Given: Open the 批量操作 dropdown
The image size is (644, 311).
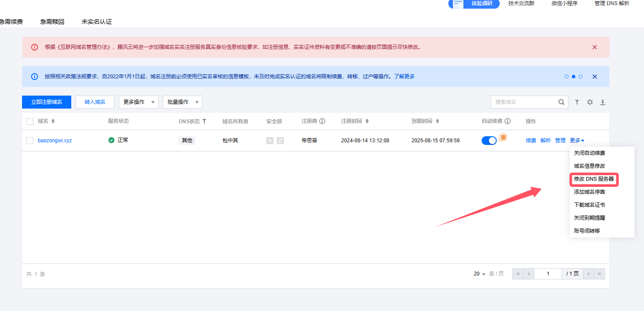Looking at the screenshot, I should [183, 102].
